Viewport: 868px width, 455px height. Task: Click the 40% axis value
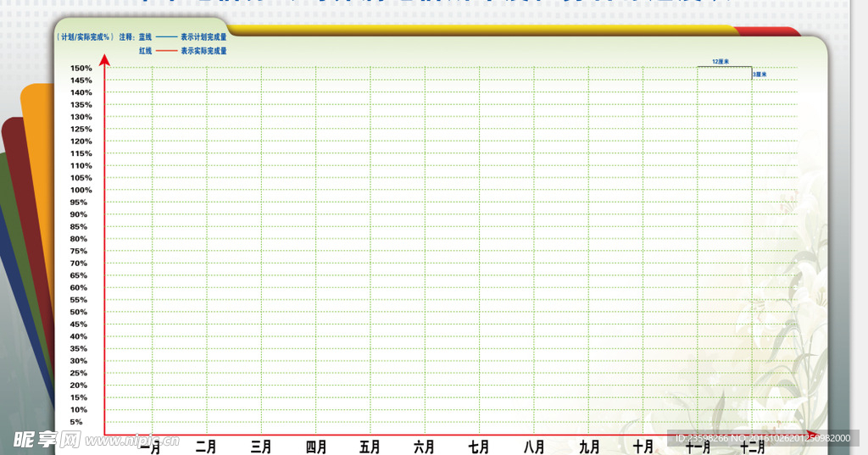click(79, 336)
